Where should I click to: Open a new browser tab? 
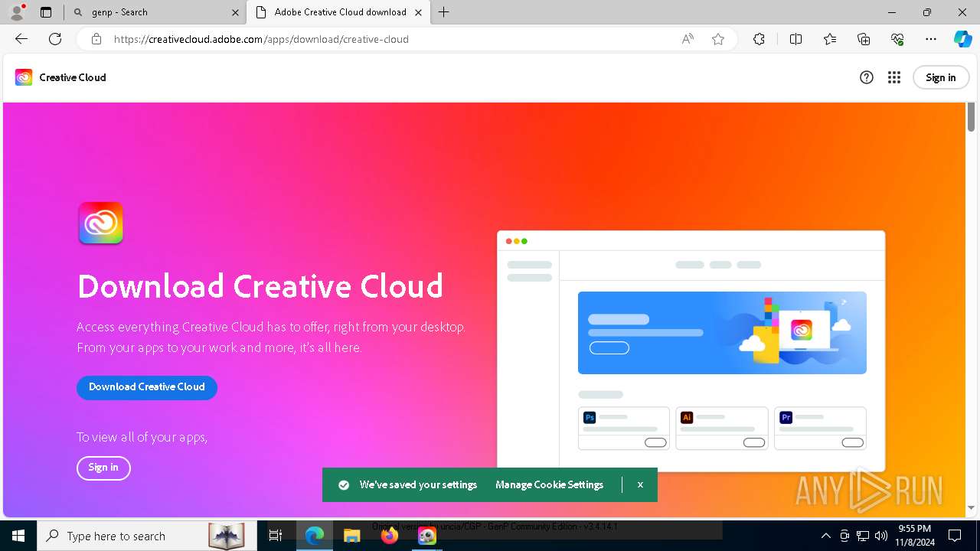pyautogui.click(x=444, y=12)
